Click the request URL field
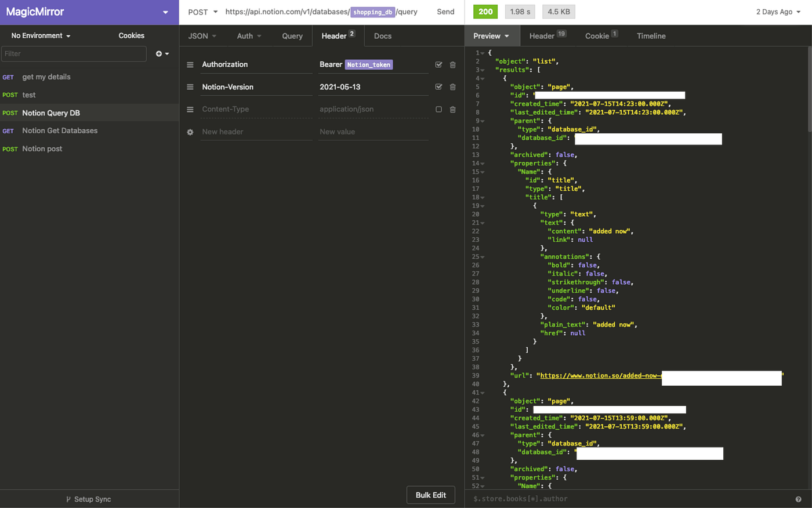The image size is (812, 508). (x=321, y=12)
